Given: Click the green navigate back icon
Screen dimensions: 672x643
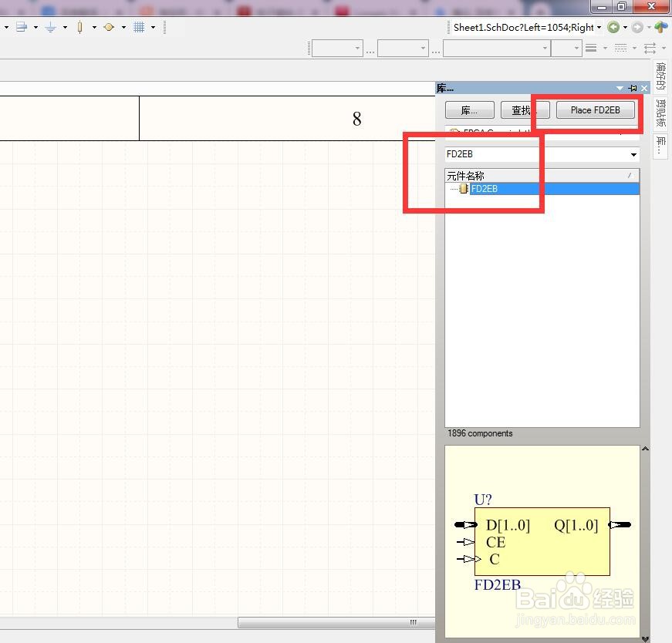Looking at the screenshot, I should pos(613,28).
